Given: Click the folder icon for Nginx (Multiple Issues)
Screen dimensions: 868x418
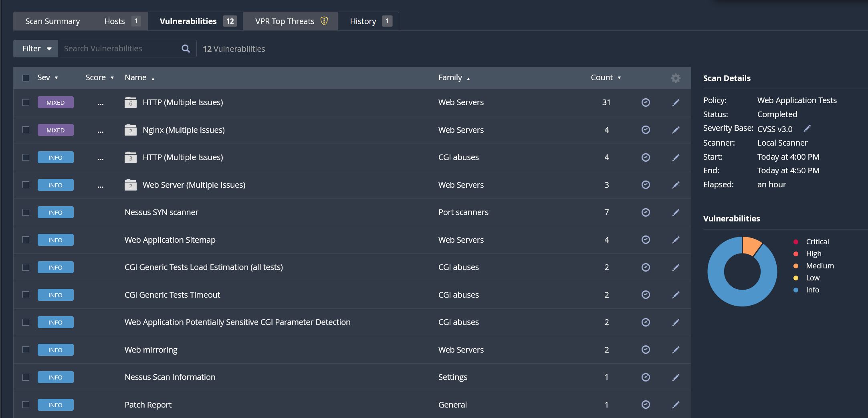Looking at the screenshot, I should pyautogui.click(x=131, y=130).
